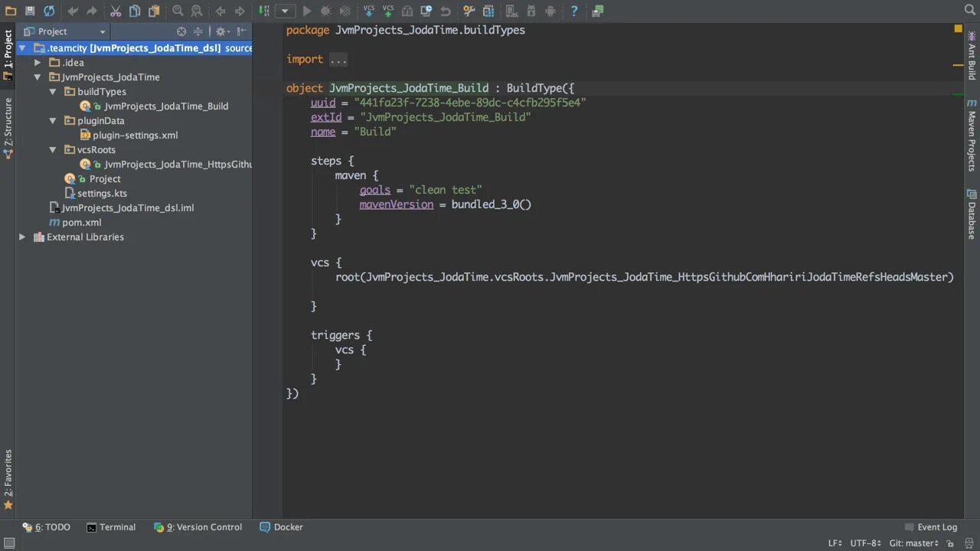Screen dimensions: 980x551
Task: Click the VCS Commit changes icon
Action: [x=388, y=11]
